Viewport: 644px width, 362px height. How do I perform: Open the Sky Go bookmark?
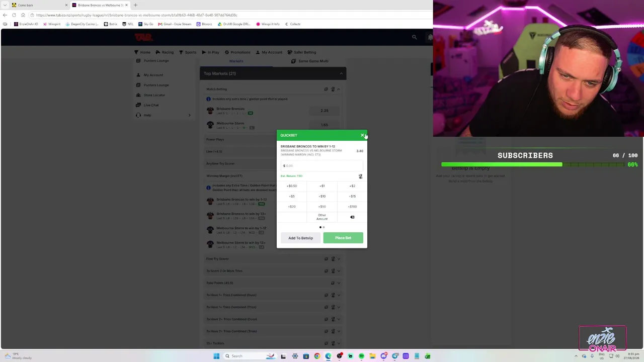(146, 24)
